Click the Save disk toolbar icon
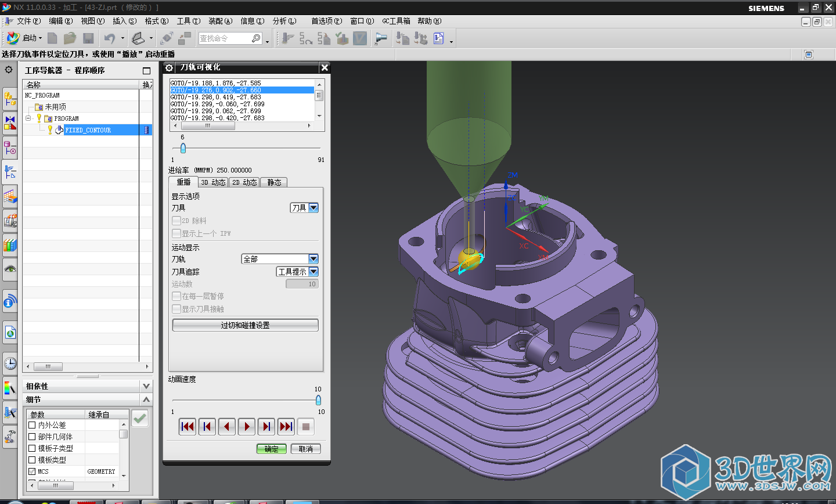Viewport: 836px width, 504px height. point(88,38)
